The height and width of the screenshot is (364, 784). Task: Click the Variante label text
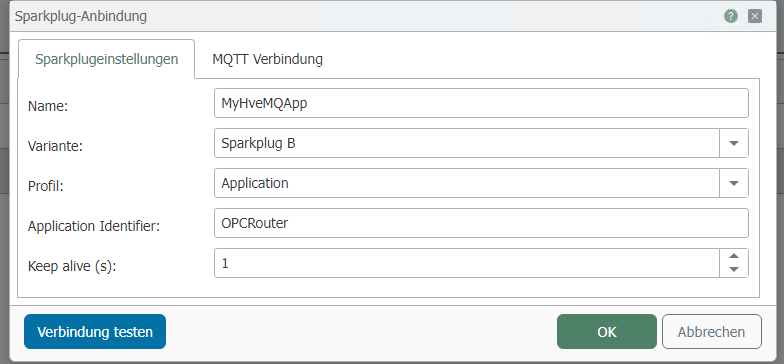tap(55, 146)
